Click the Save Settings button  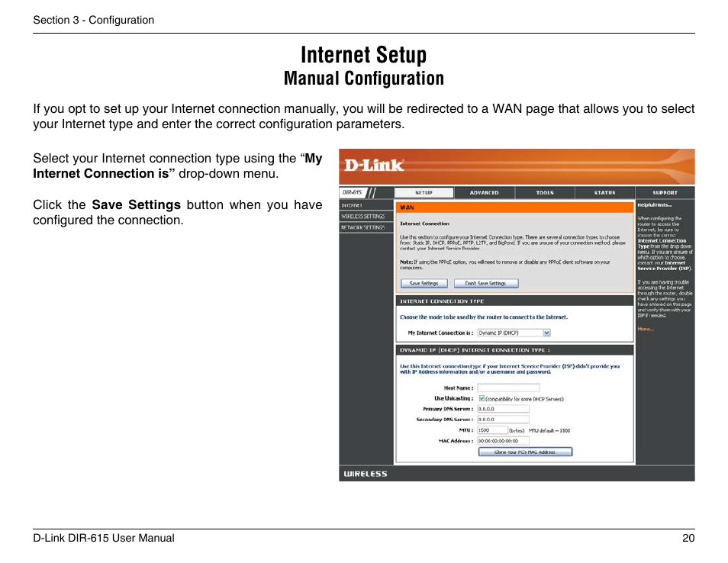(x=424, y=283)
